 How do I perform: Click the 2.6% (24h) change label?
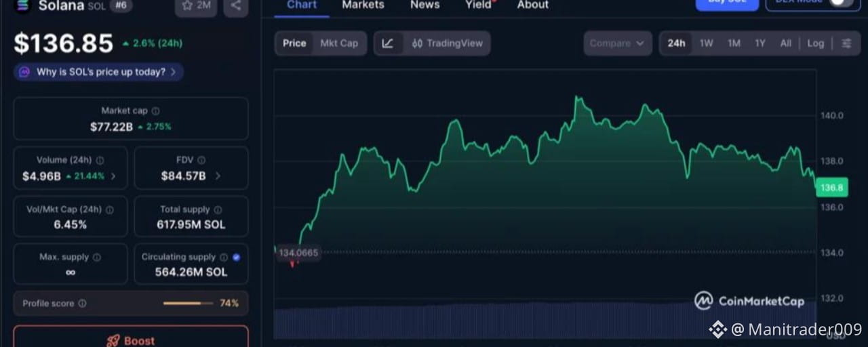[x=153, y=43]
